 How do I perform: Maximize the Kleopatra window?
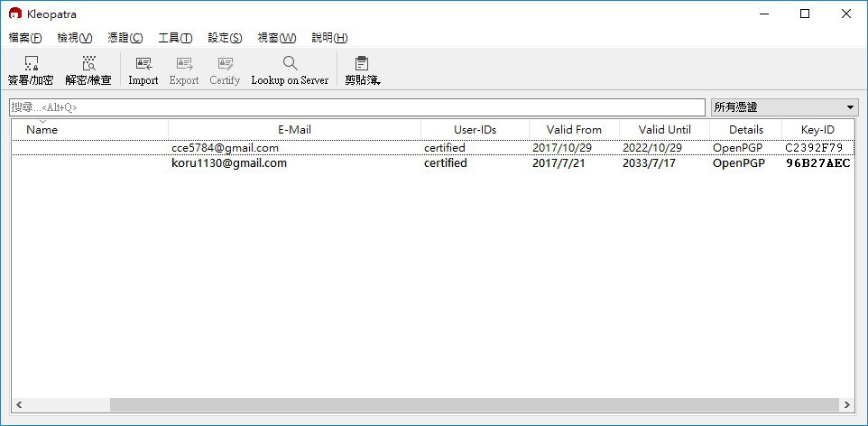coord(805,14)
